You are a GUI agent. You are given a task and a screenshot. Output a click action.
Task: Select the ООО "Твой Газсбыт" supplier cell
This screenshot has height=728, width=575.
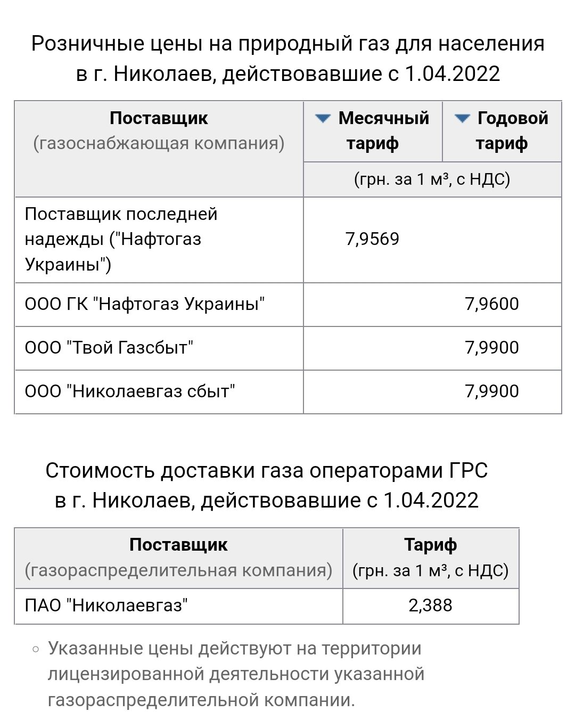109,348
